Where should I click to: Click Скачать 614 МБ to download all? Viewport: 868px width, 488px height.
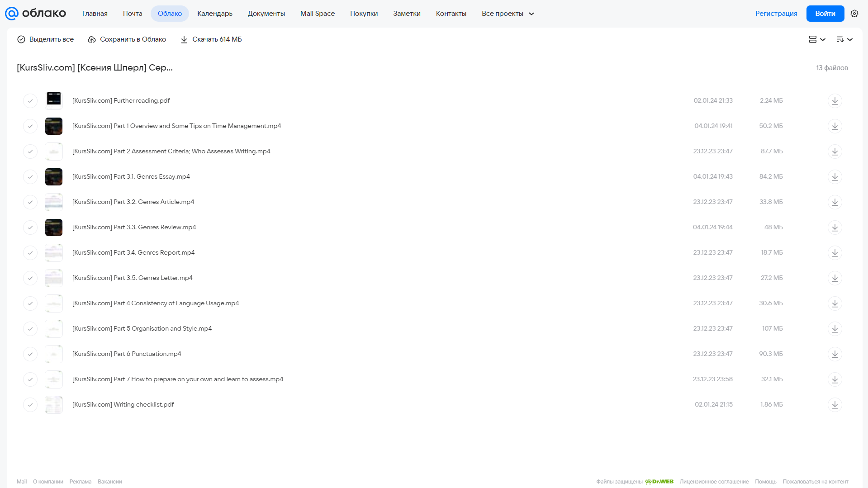click(211, 39)
